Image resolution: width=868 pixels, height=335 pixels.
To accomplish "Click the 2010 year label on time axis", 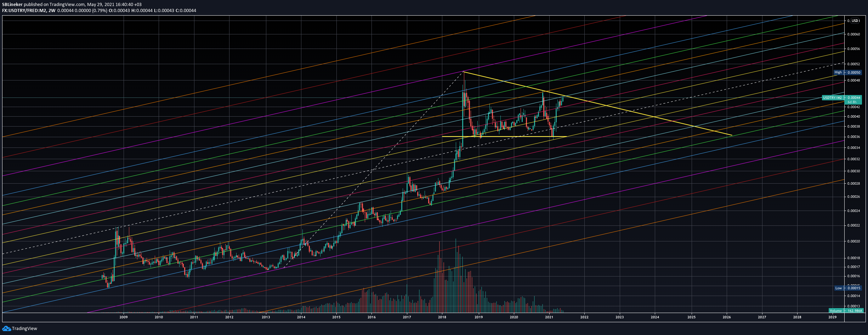I will point(159,317).
